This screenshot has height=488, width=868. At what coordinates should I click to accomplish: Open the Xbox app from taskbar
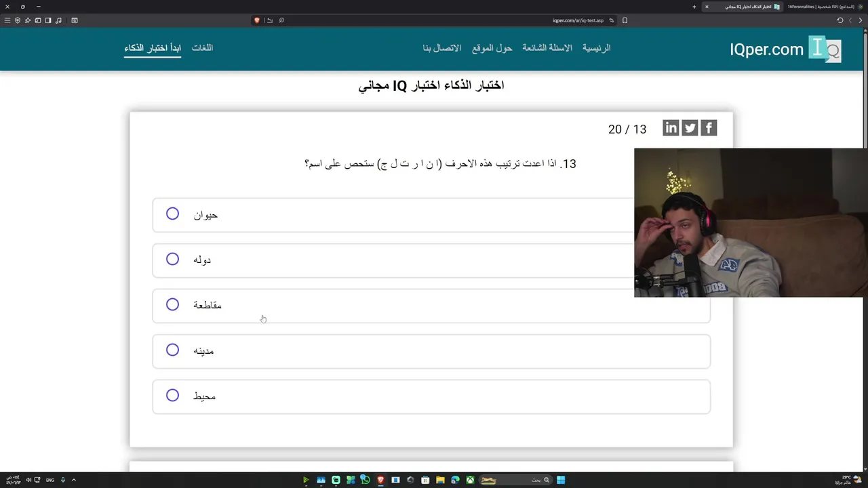coord(470,480)
